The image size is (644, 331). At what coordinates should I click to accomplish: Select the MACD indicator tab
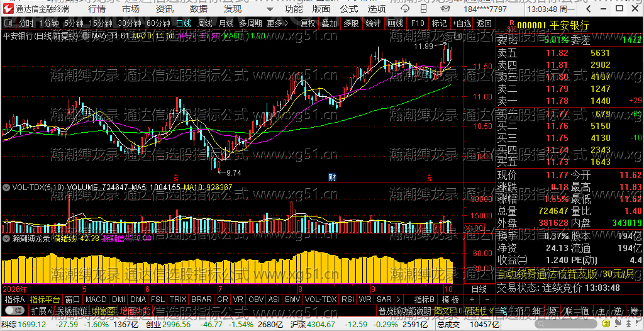96,299
